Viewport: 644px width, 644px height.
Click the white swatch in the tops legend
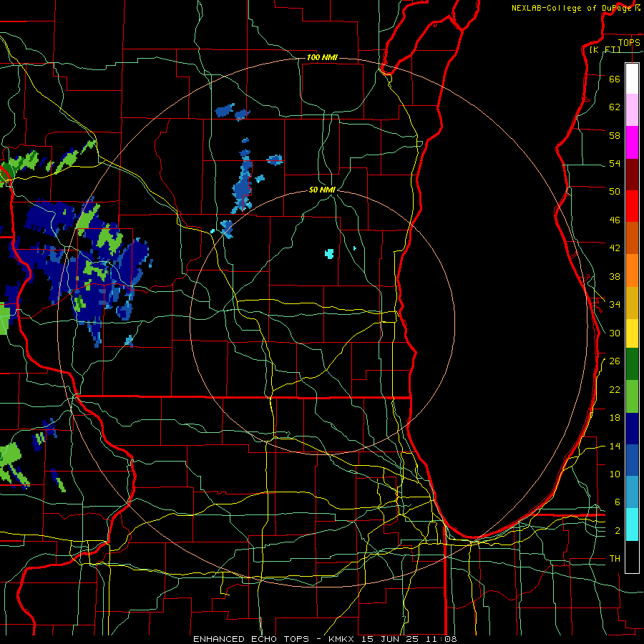pos(632,79)
